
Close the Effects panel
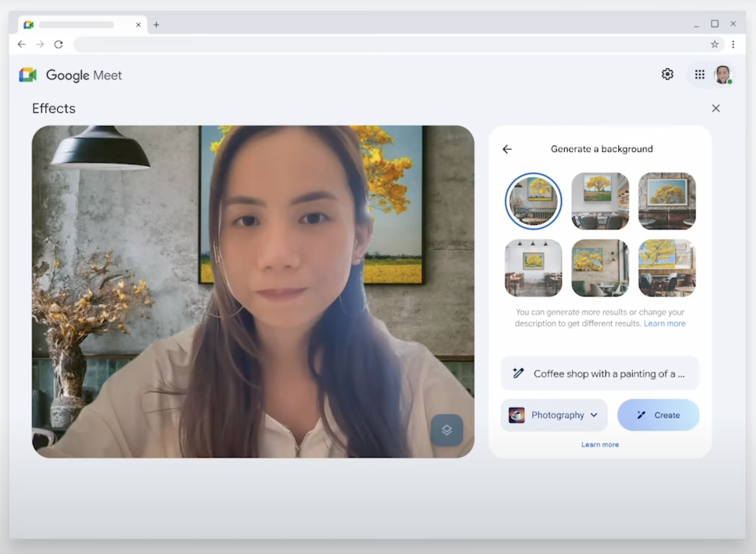pos(716,108)
